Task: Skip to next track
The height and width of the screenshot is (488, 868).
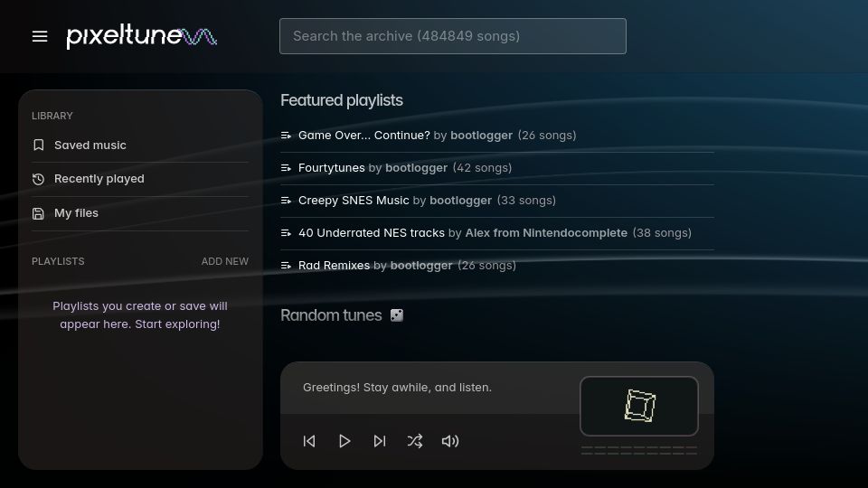Action: (x=379, y=441)
